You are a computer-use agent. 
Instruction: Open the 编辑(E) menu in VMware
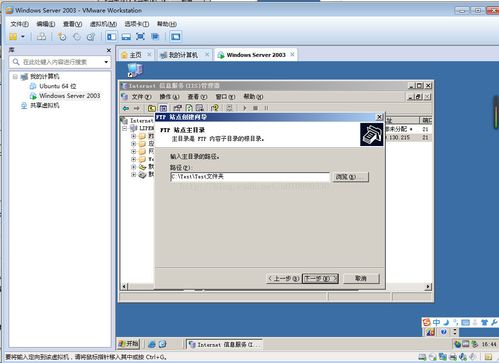46,24
